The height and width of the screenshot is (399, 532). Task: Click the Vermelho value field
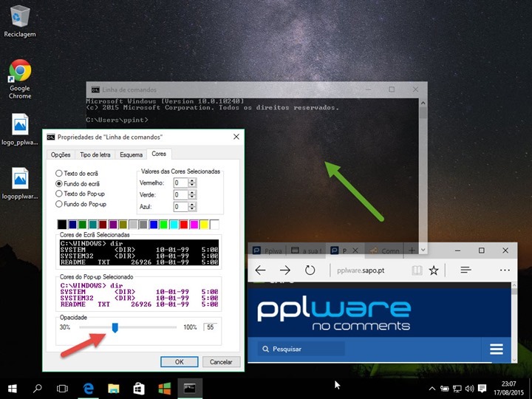tap(180, 183)
